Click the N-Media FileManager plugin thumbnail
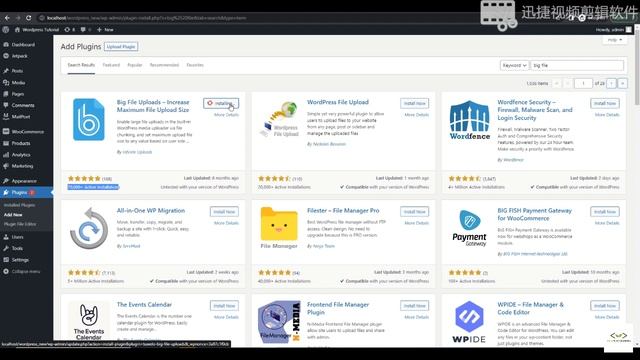 coord(279,322)
